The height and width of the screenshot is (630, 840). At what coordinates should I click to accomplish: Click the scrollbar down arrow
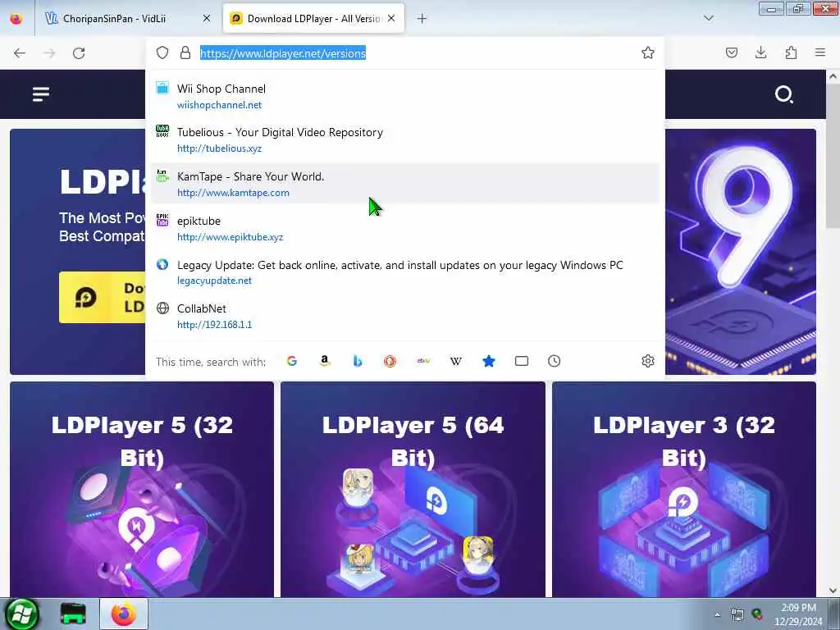(833, 591)
